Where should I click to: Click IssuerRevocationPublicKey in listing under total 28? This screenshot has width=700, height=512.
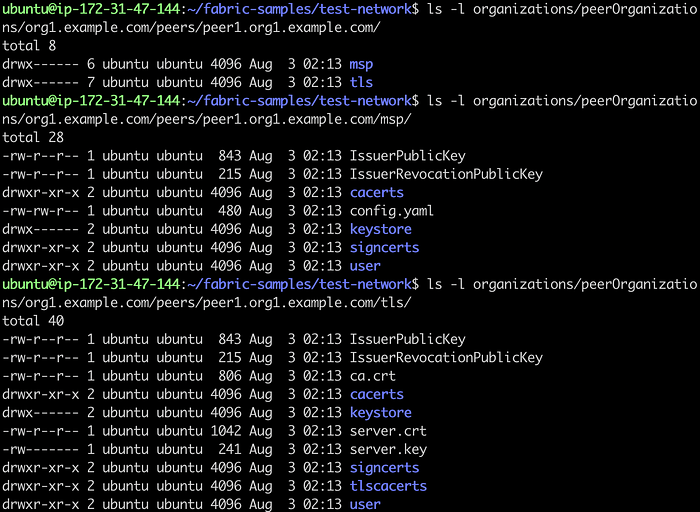446,174
